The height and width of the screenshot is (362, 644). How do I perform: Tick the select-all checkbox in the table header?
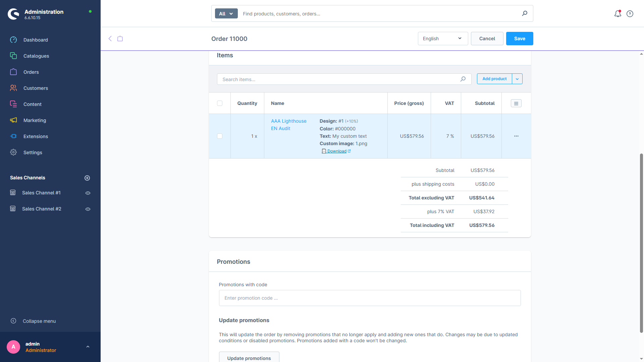(220, 103)
